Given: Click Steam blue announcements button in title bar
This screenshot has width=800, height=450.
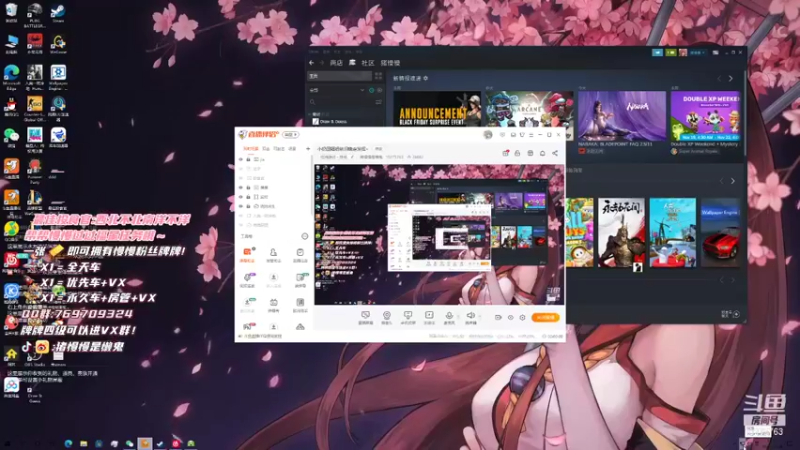Looking at the screenshot, I should 657,52.
